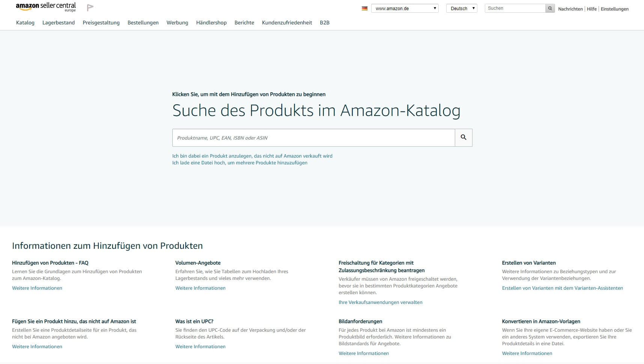The width and height of the screenshot is (644, 364).
Task: Click the Erstellen von Varianten title
Action: 529,263
